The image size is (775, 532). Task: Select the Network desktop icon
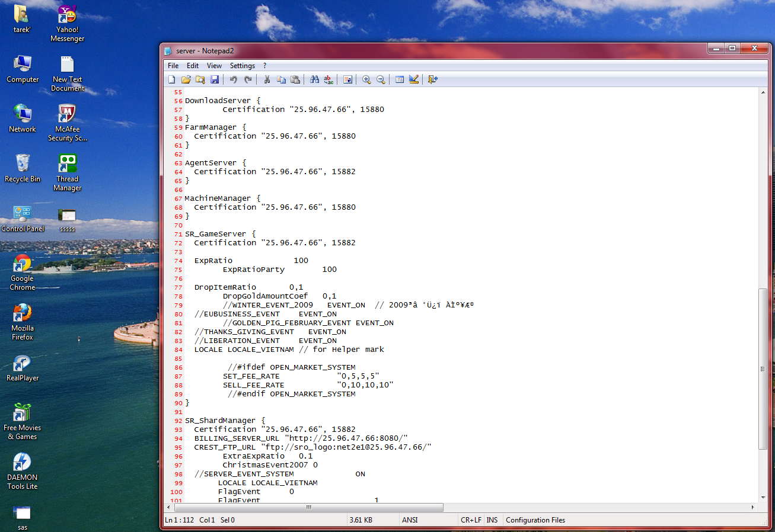pyautogui.click(x=23, y=118)
